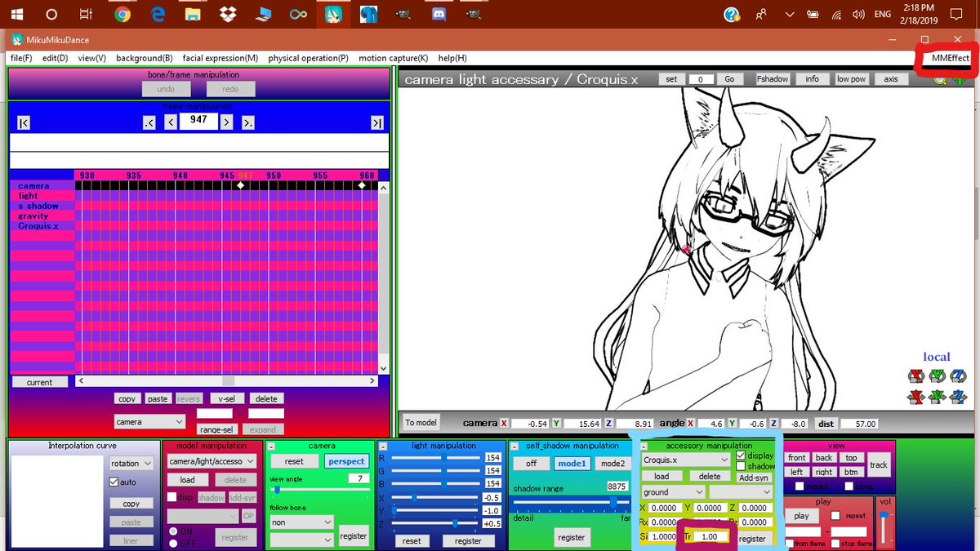Click the Tr transparency input field
Screen dimensions: 980x551
coord(710,537)
